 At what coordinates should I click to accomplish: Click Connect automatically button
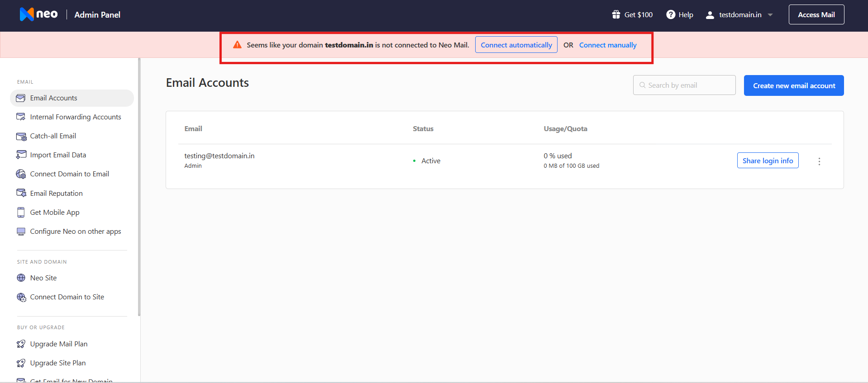516,45
